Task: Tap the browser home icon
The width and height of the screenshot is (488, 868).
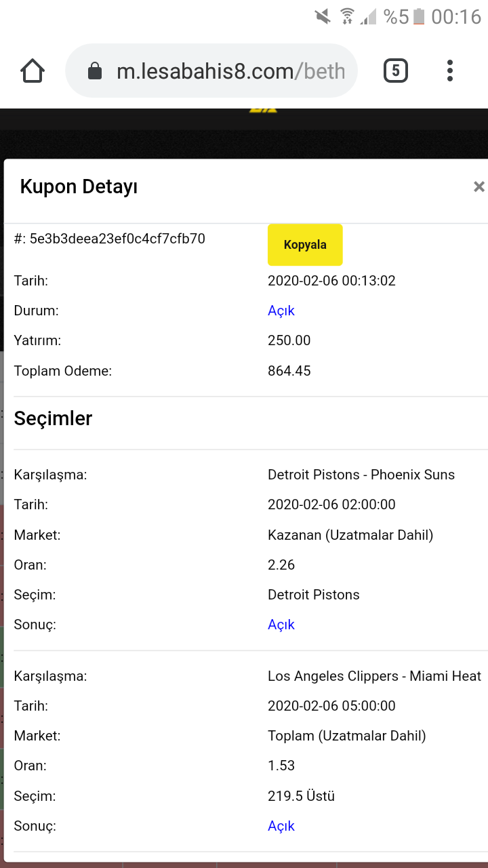Action: point(33,71)
